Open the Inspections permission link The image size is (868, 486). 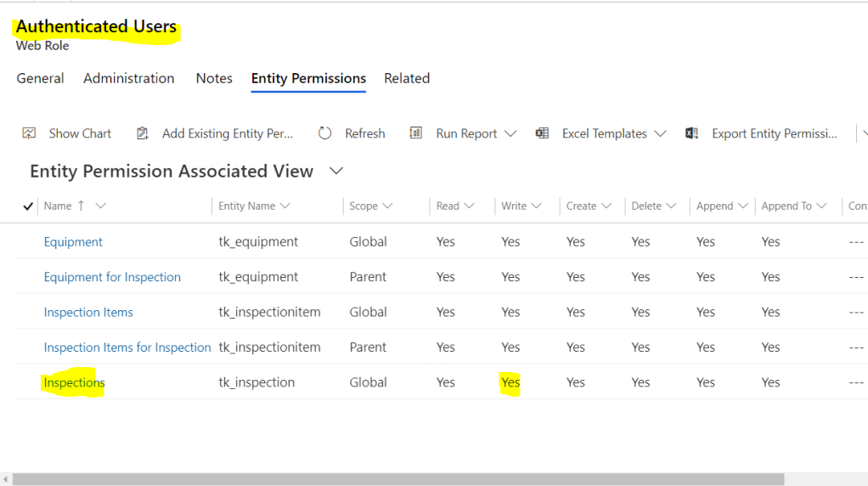(74, 382)
